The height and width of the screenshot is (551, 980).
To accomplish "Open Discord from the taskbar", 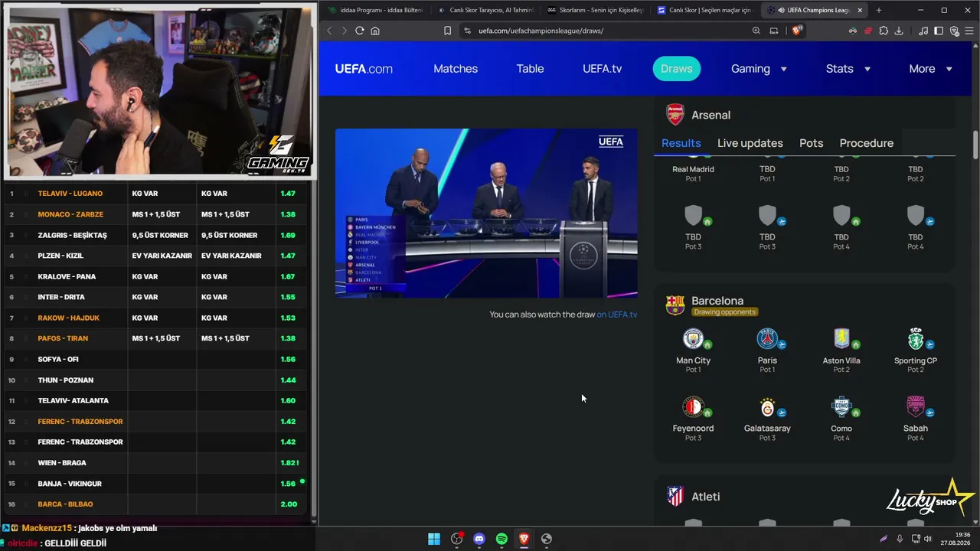I will [479, 539].
